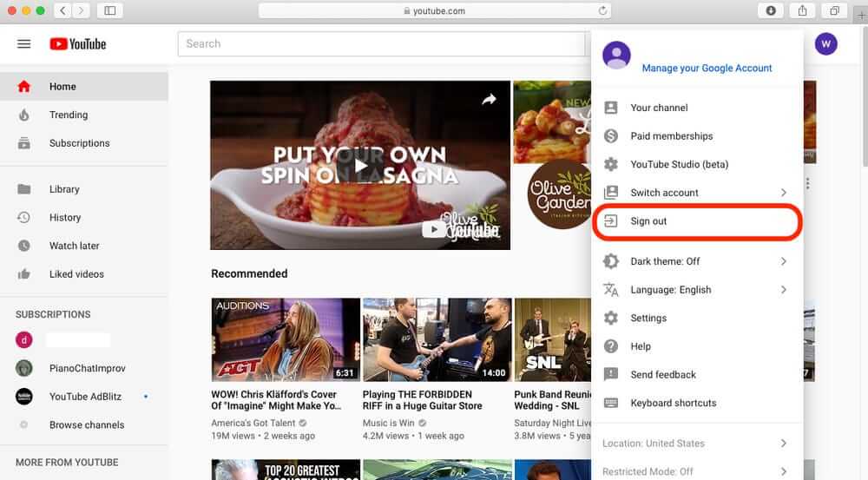Click Manage your Google Account link
868x480 pixels.
707,68
